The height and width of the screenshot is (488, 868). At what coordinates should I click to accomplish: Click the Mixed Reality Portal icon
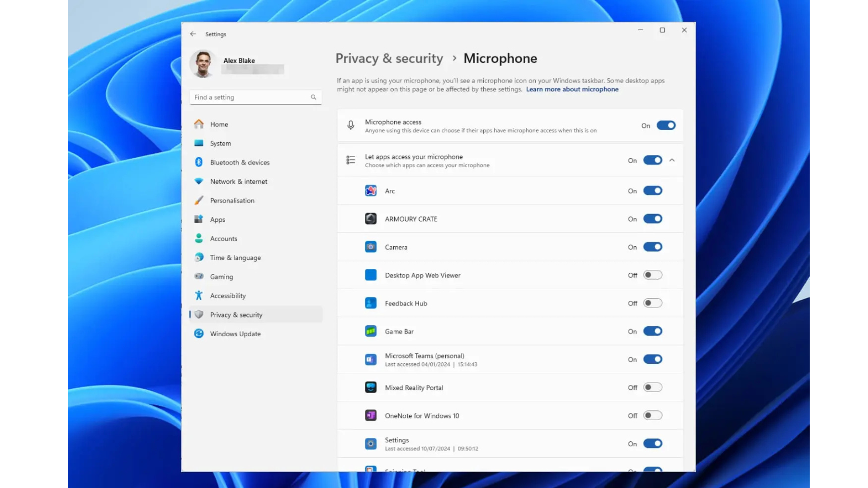click(371, 387)
